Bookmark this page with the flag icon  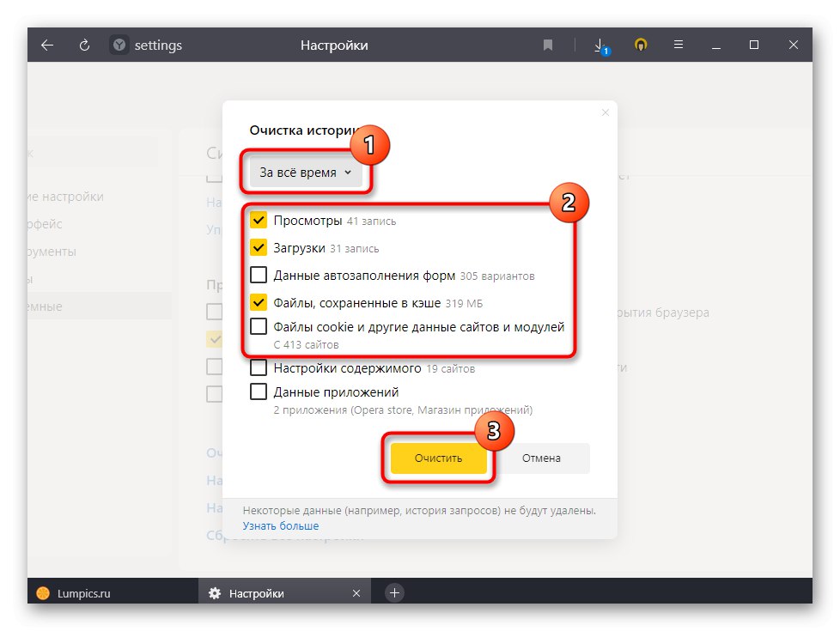pyautogui.click(x=547, y=45)
